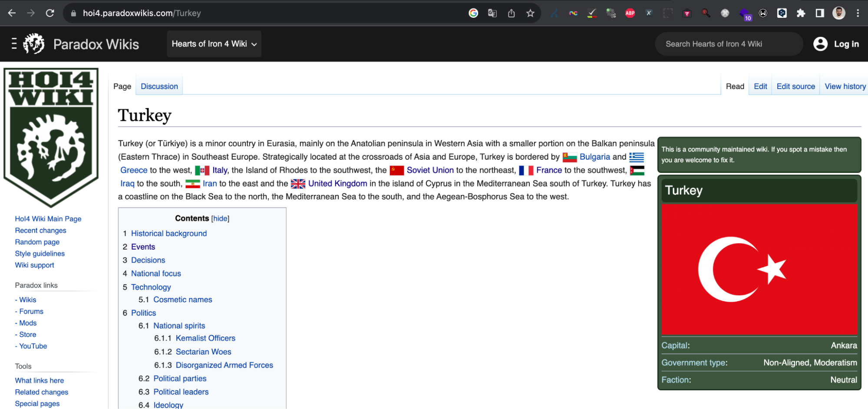Jump to Disorganized Armed Forces section
868x409 pixels.
(224, 365)
